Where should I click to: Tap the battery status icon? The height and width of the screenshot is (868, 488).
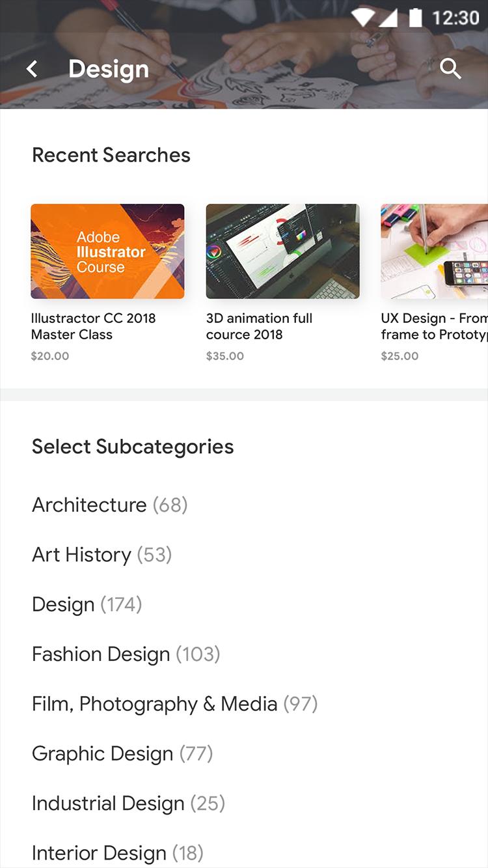tap(414, 18)
